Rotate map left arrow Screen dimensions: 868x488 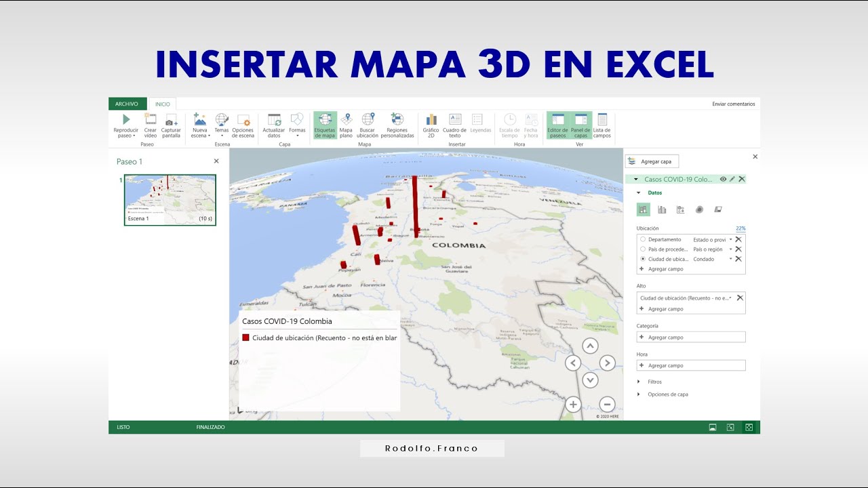coord(573,363)
